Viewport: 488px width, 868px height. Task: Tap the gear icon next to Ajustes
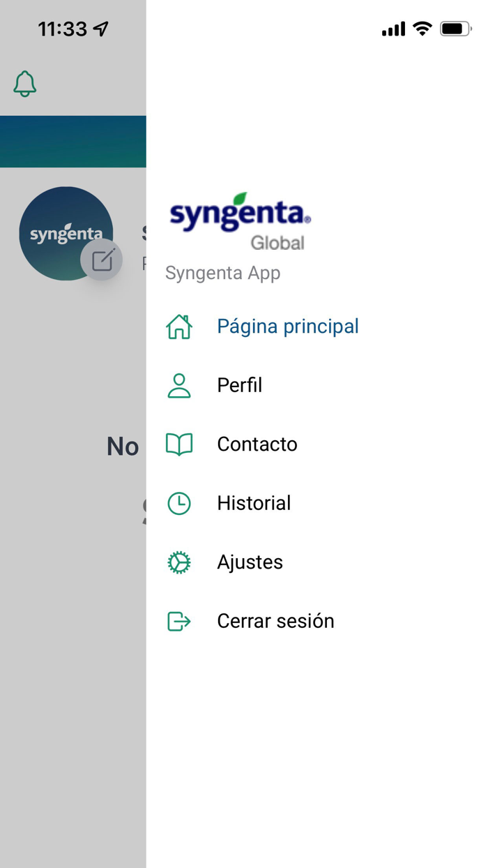pyautogui.click(x=179, y=562)
